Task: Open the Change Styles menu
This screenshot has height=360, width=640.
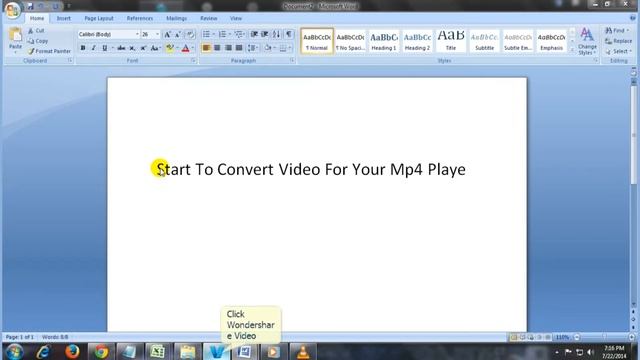Action: pos(587,41)
